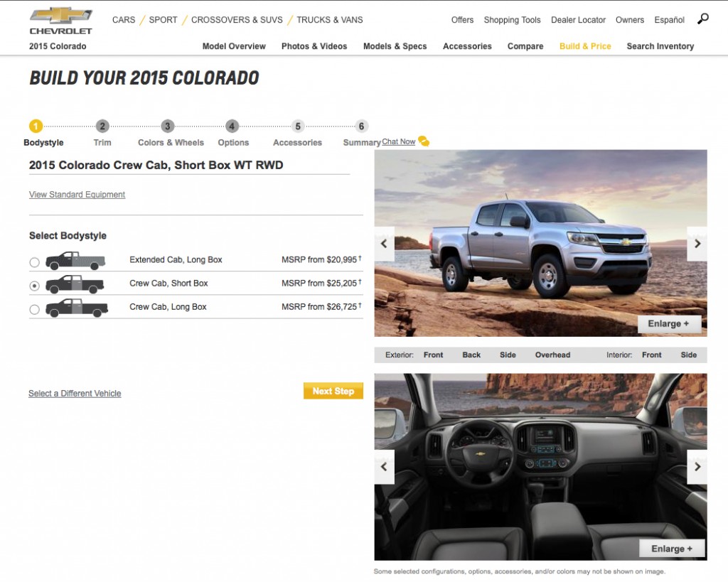Screen dimensions: 728x582
Task: Open the chat bubble icon beside Chat Now
Action: [424, 141]
